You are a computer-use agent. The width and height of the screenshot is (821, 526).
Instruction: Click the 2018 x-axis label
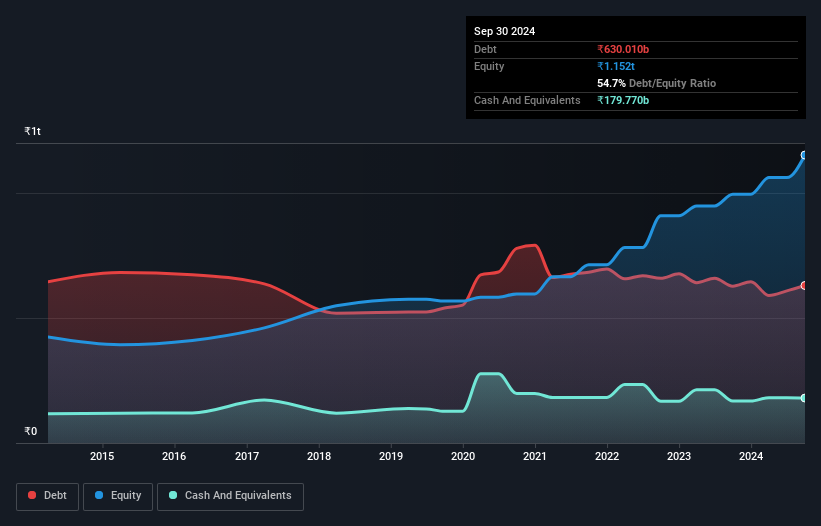319,456
